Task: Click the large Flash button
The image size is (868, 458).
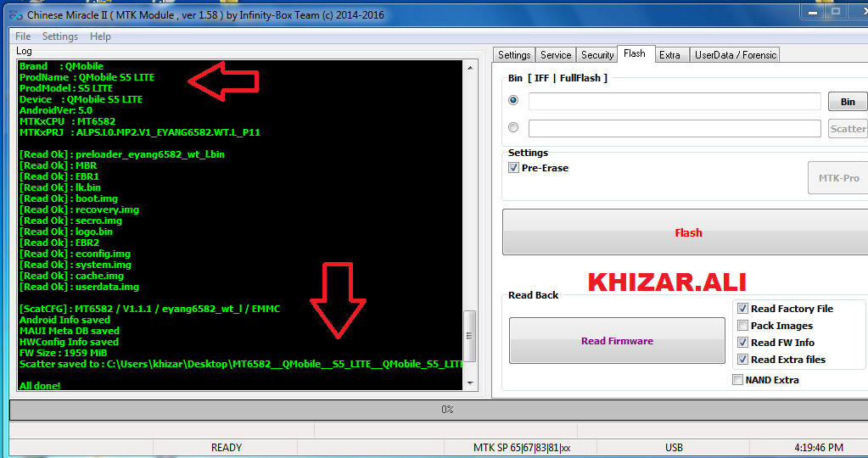Action: (x=686, y=233)
